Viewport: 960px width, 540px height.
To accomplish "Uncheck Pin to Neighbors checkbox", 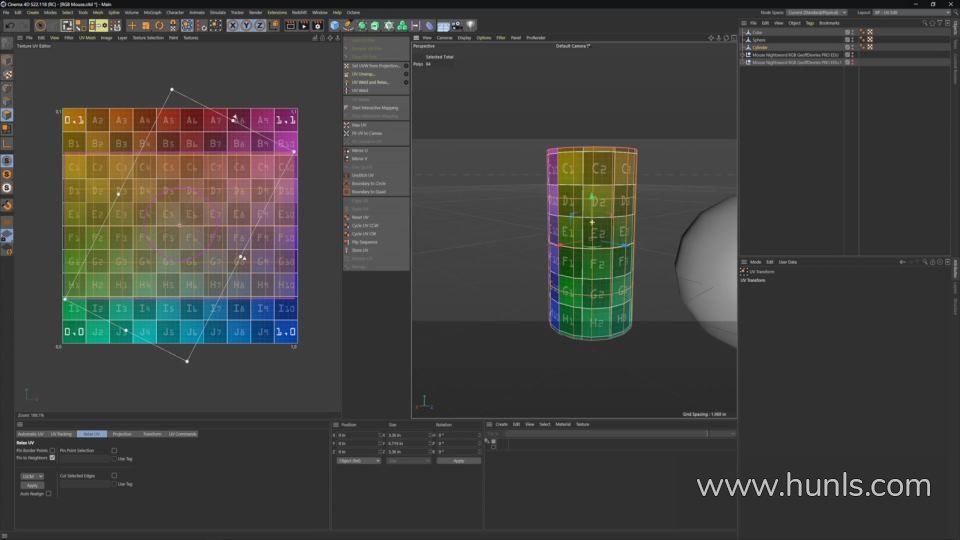I will click(52, 458).
